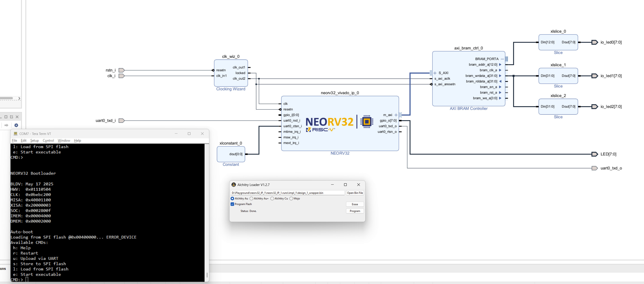Click the uart0_rxd_i pin label
The height and width of the screenshot is (284, 644).
(x=291, y=120)
